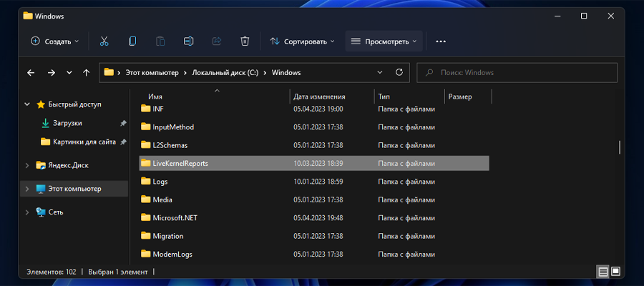
Task: Click date 10.01.2023 18:59
Action: coord(318,182)
